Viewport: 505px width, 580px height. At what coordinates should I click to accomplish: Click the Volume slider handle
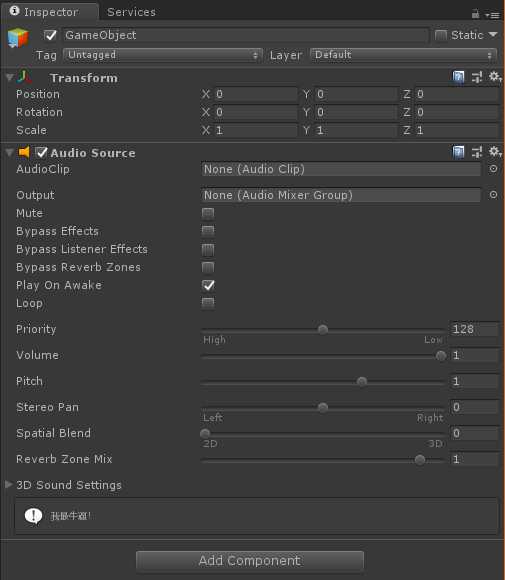[441, 355]
